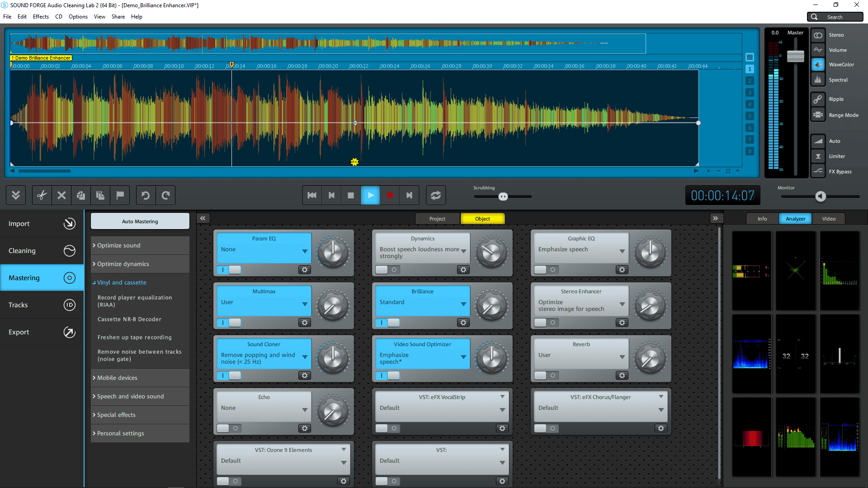
Task: Click the Master volume fader
Action: pos(795,56)
